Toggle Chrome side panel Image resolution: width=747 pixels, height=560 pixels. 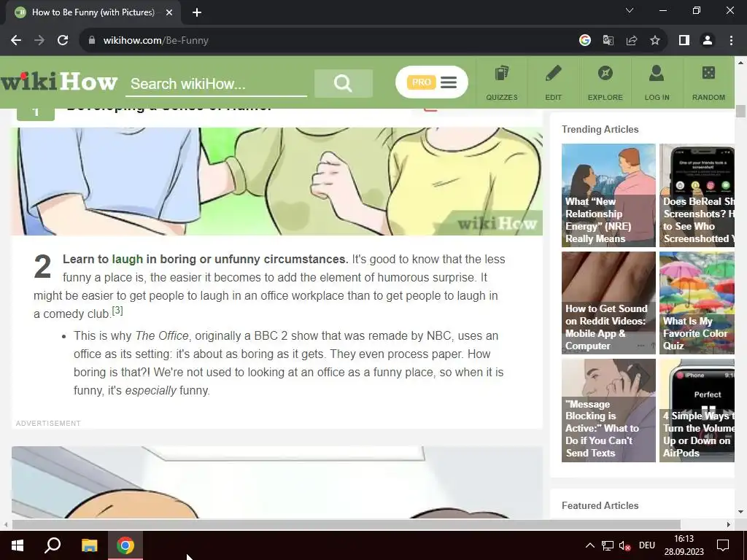(x=684, y=41)
